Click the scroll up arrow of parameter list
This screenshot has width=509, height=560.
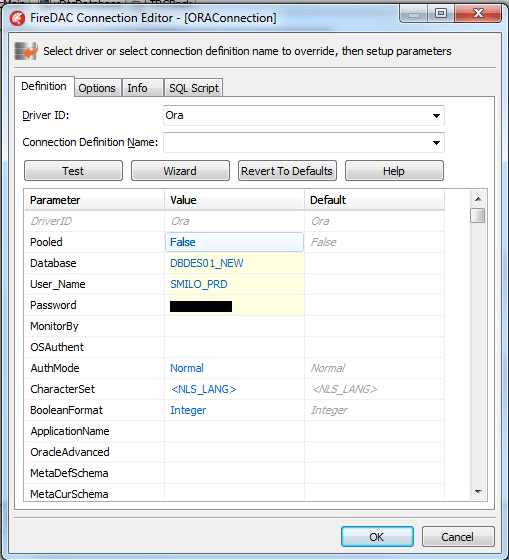coord(478,199)
